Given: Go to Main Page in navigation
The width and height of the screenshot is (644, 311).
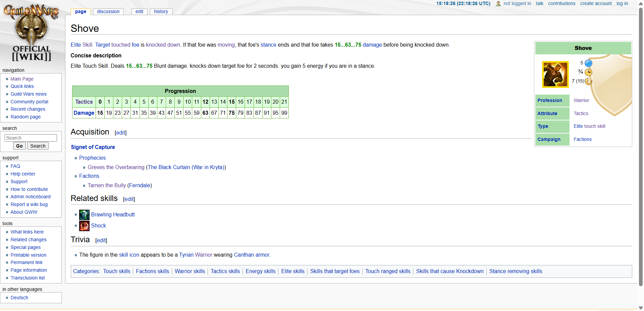Looking at the screenshot, I should tap(22, 79).
